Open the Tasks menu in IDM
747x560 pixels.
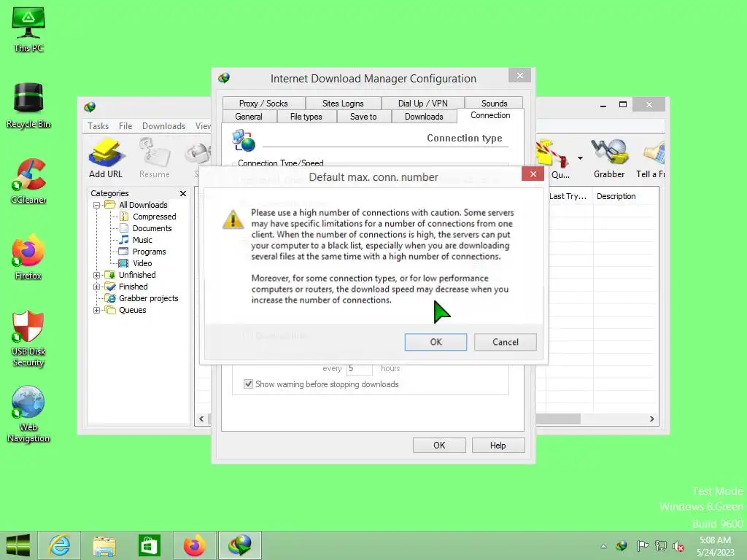click(x=98, y=126)
